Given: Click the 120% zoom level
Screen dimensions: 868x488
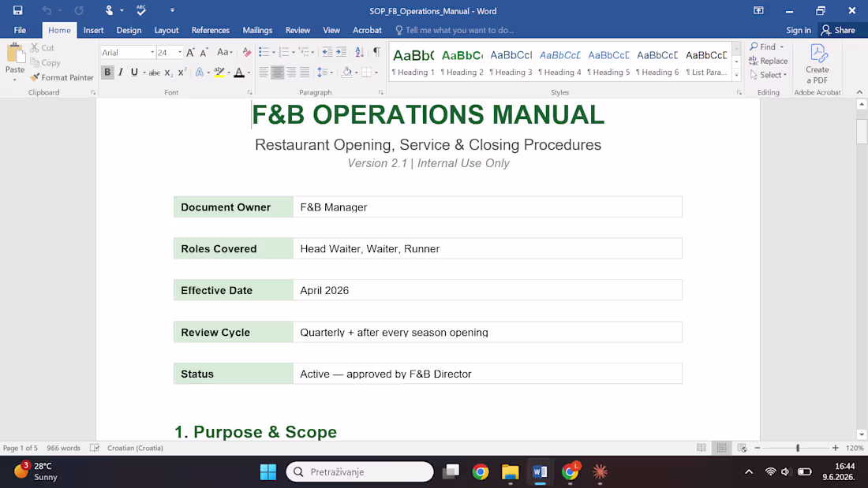Looking at the screenshot, I should coord(855,448).
